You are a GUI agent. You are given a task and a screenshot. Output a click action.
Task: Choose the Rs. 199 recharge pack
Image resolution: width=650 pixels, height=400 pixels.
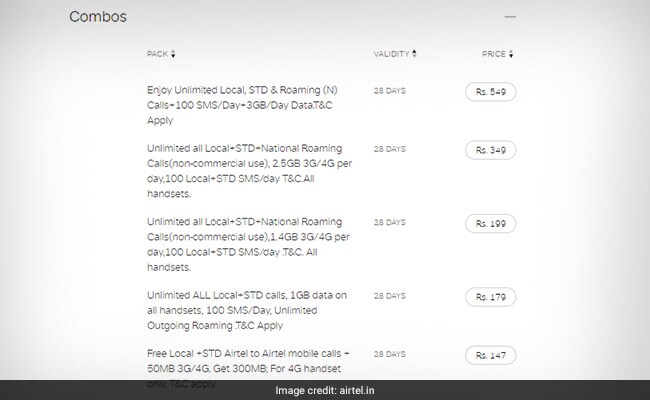490,223
